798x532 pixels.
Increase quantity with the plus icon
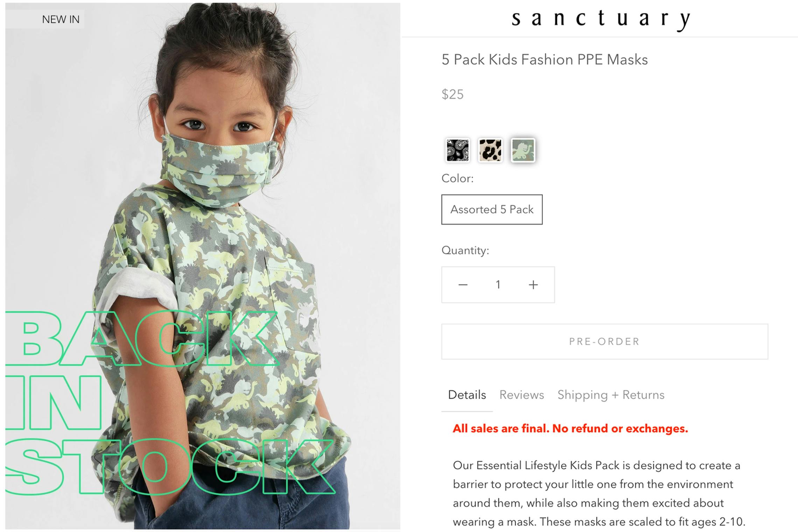click(533, 285)
